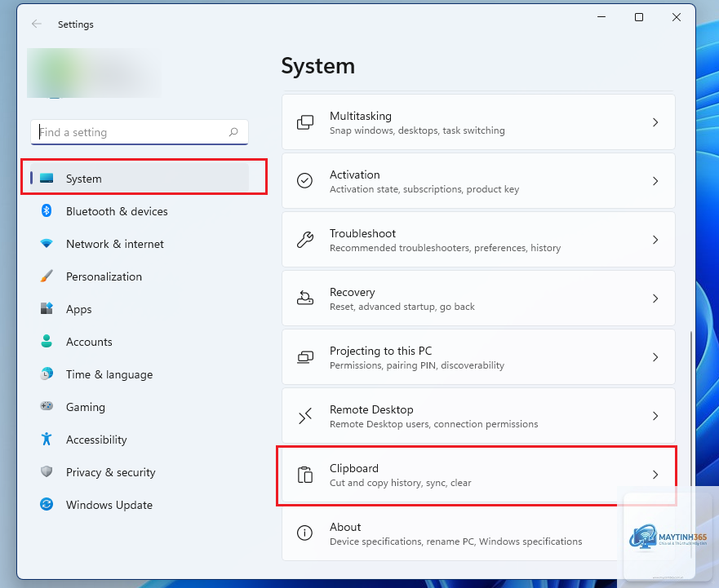Open Activation using its right chevron
Viewport: 719px width, 588px height.
(655, 181)
